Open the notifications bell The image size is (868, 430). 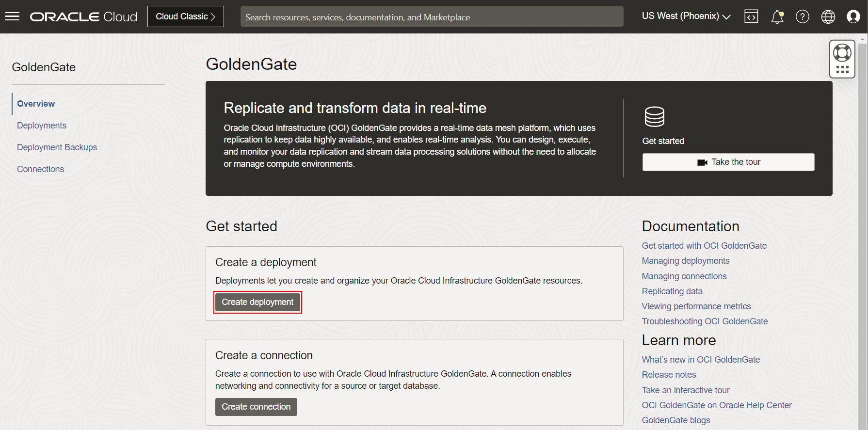777,17
